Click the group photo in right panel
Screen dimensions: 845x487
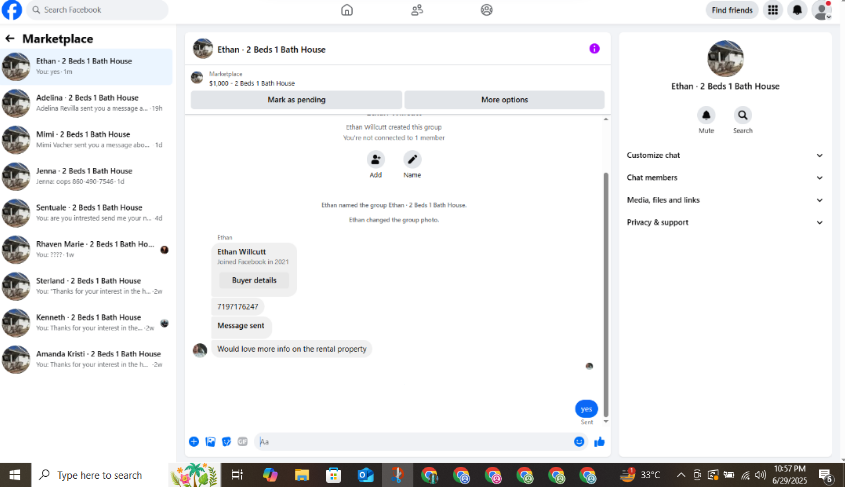coord(725,58)
